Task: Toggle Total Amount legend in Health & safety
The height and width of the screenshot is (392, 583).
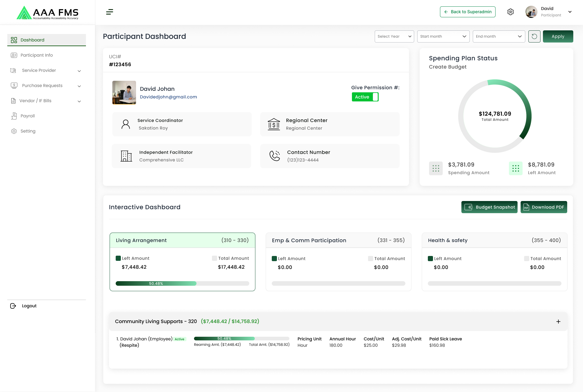Action: point(527,259)
